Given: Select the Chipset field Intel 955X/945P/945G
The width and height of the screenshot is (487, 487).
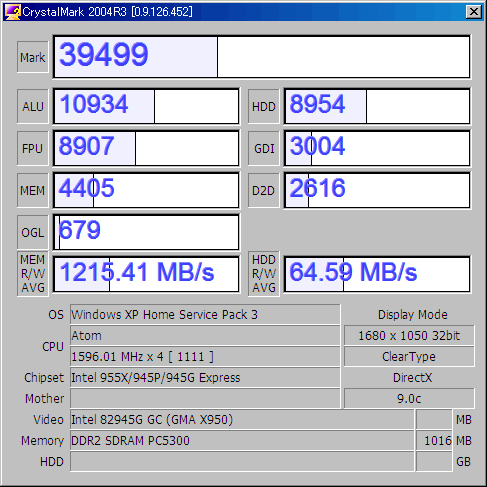Looking at the screenshot, I should coord(205,377).
